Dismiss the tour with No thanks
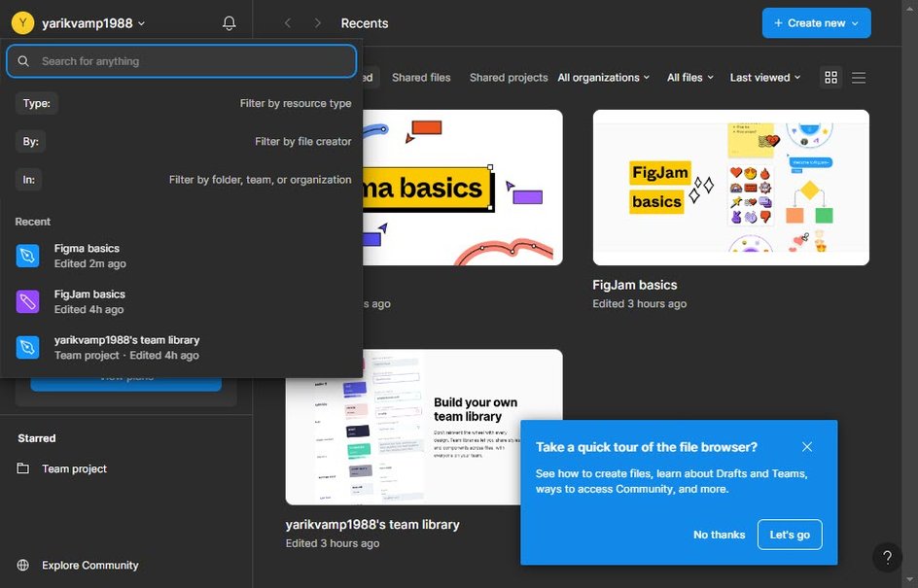Screen dimensions: 918x588 (x=719, y=535)
